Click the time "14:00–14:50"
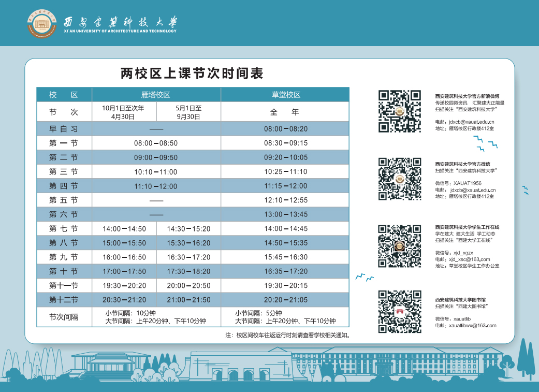539x392 pixels. click(124, 229)
